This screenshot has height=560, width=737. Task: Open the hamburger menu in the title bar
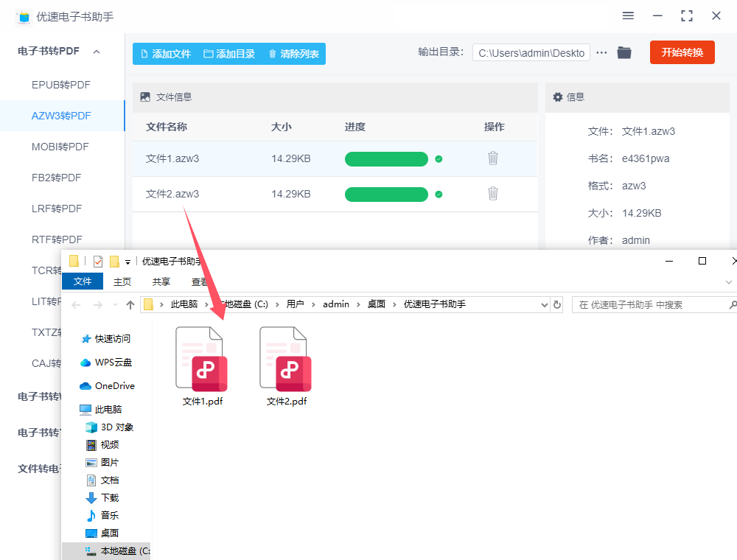628,16
